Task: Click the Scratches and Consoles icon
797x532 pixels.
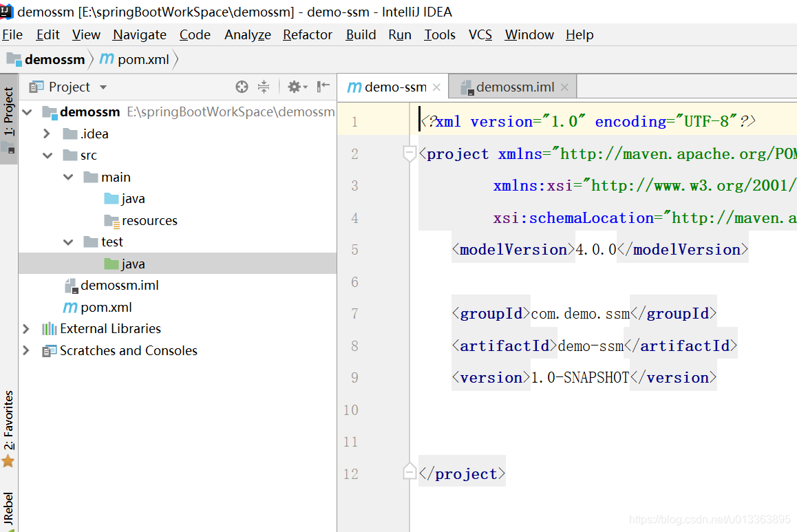Action: coord(50,350)
